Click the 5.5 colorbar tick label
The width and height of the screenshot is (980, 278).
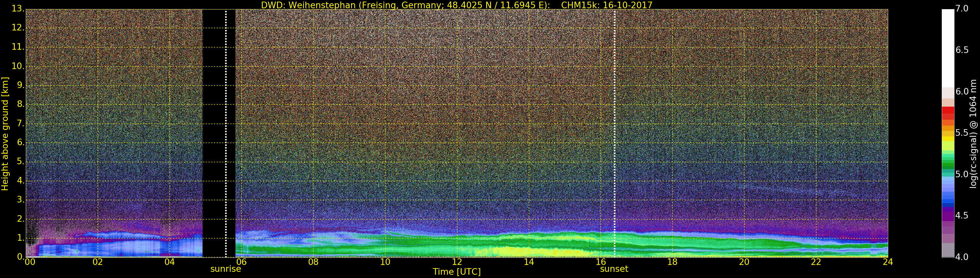[x=962, y=133]
